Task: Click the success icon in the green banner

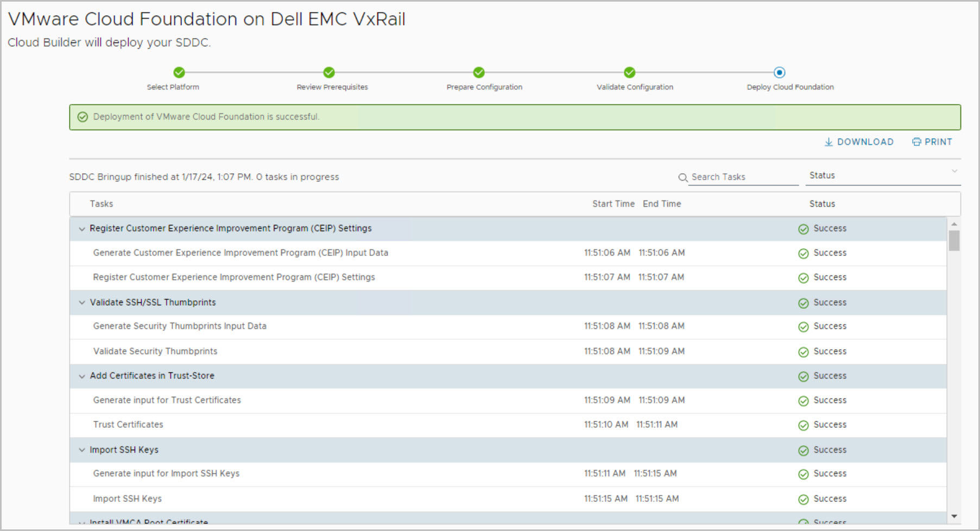Action: coord(83,117)
